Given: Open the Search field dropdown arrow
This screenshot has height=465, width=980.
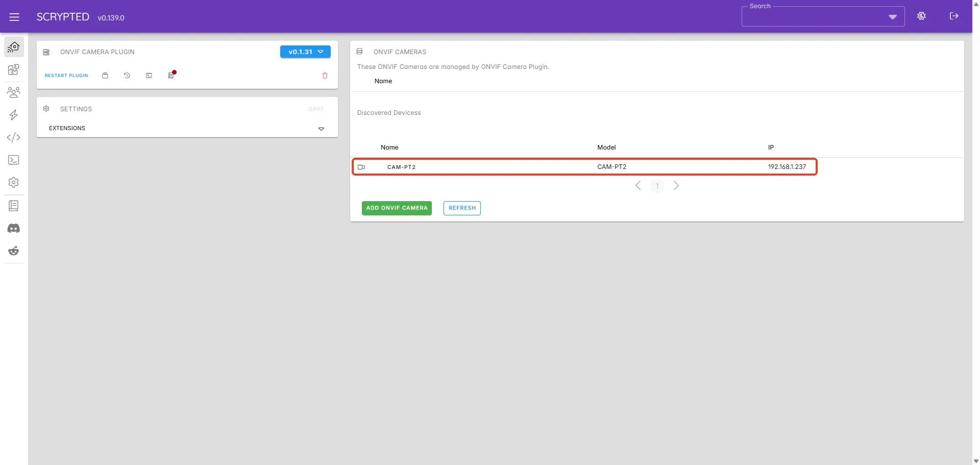Looking at the screenshot, I should point(893,17).
